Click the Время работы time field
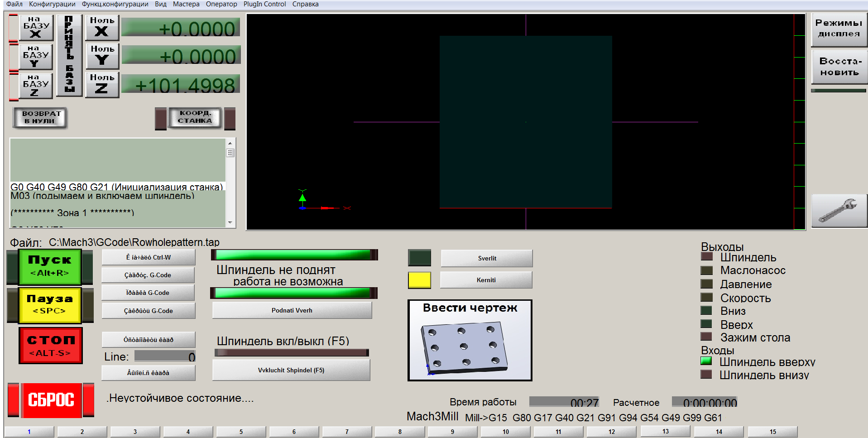 564,402
